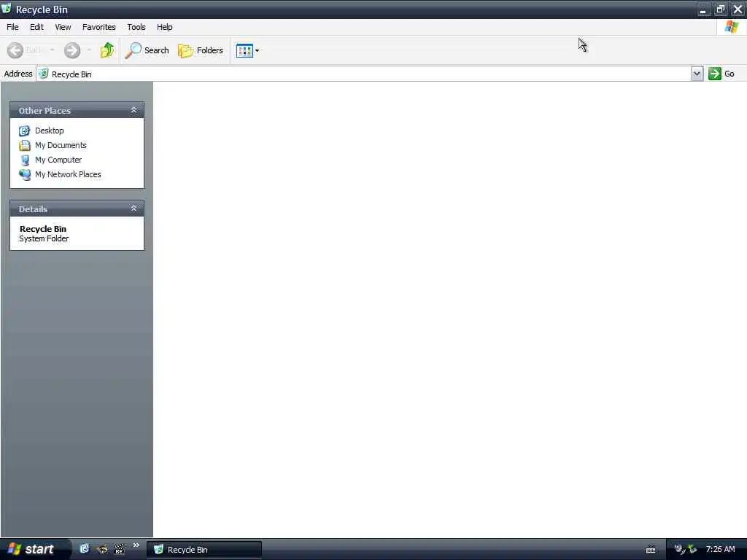The width and height of the screenshot is (747, 560).
Task: Click the second system tray icon
Action: point(692,549)
